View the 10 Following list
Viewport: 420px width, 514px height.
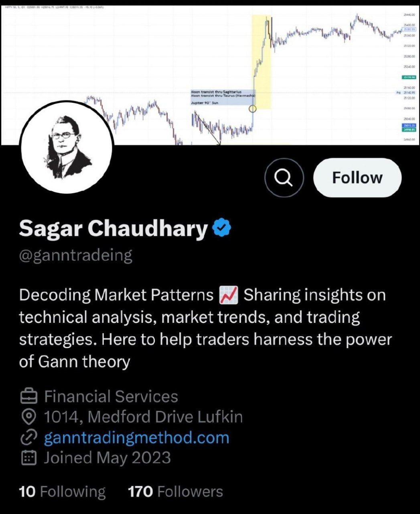62,492
